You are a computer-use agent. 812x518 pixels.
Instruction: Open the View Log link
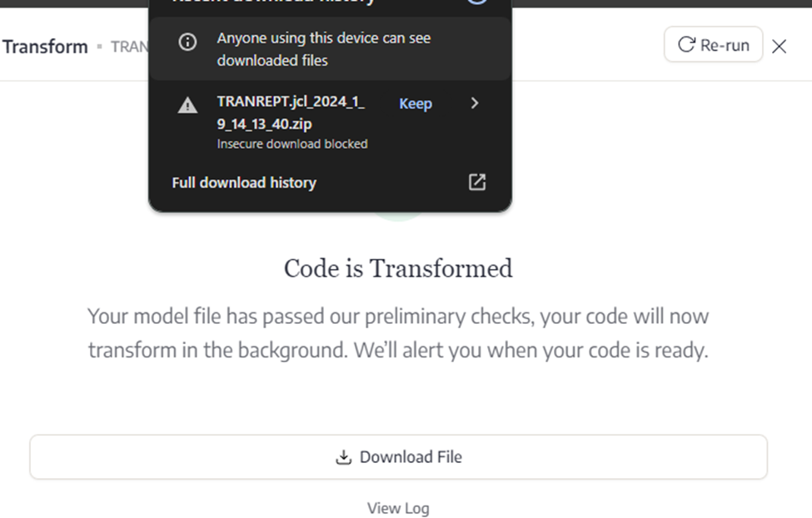coord(398,508)
